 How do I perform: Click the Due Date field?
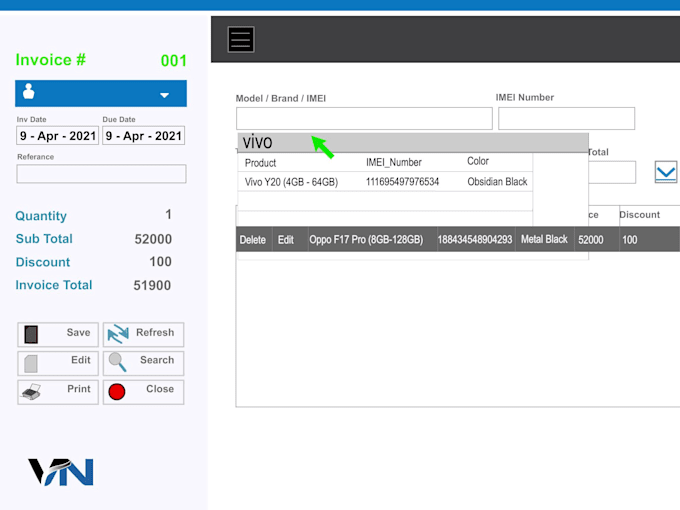(144, 136)
